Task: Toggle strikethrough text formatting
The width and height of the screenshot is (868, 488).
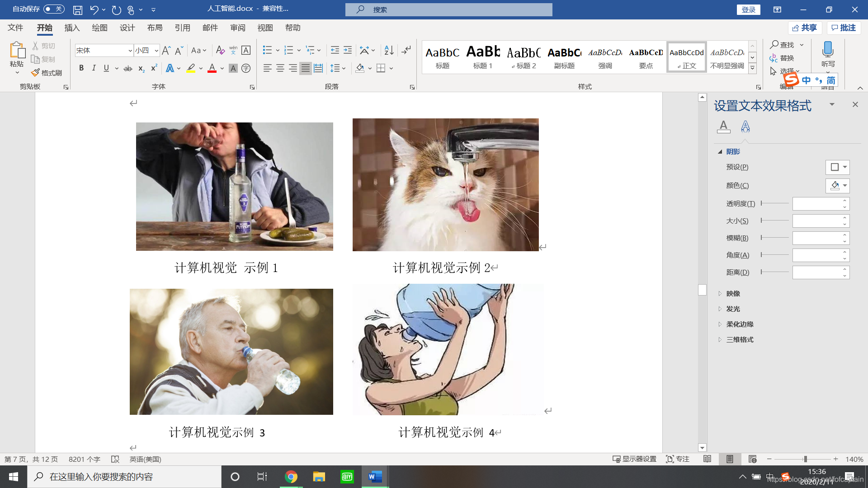Action: click(128, 68)
